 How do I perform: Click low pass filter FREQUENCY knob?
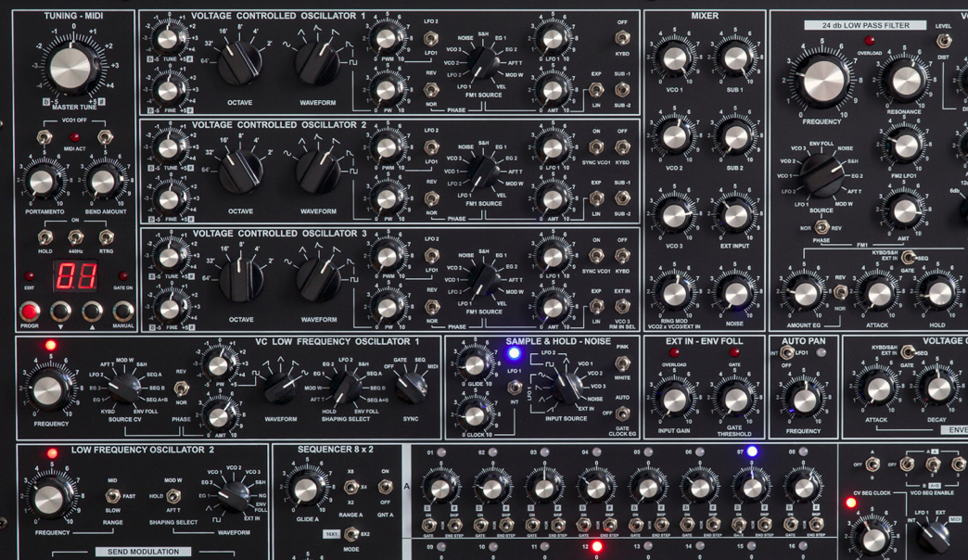pos(822,81)
